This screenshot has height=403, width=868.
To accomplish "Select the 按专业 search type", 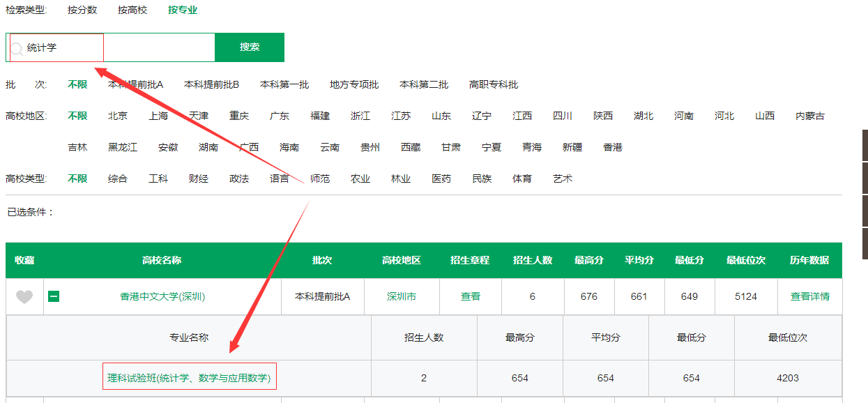I will (183, 10).
